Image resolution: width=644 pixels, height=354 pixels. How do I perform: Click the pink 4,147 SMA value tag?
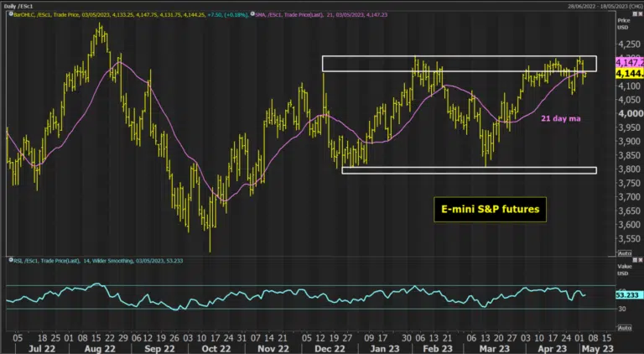coord(630,63)
